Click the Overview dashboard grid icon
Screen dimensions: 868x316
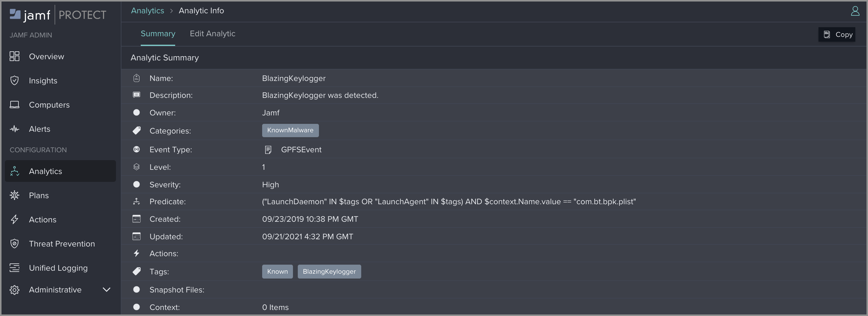14,56
